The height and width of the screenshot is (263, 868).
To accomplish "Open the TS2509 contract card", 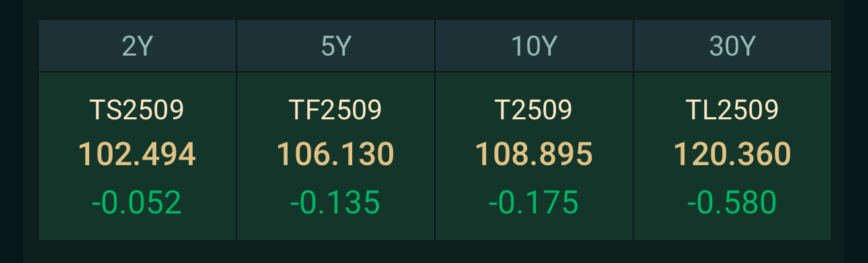I will tap(137, 156).
